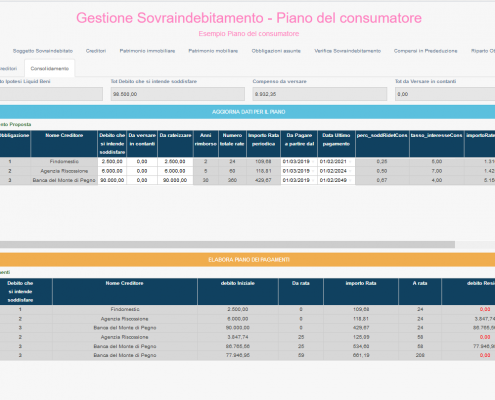Switch to Patrimonio mobiliare tab
This screenshot has width=495, height=400.
coord(213,51)
